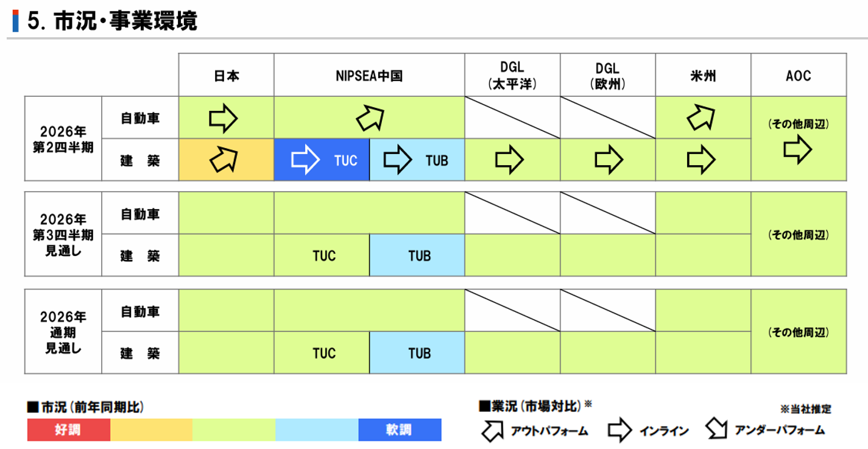
Task: Click the 建築 label in the 通期 block
Action: (x=140, y=353)
